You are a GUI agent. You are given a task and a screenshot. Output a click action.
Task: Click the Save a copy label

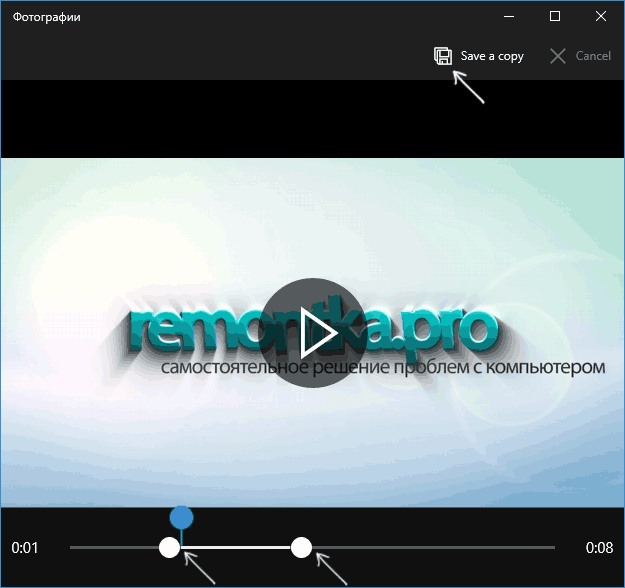point(492,56)
